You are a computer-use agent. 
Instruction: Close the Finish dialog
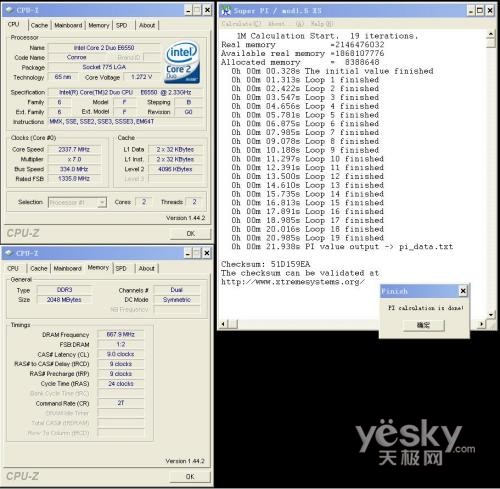tap(463, 291)
